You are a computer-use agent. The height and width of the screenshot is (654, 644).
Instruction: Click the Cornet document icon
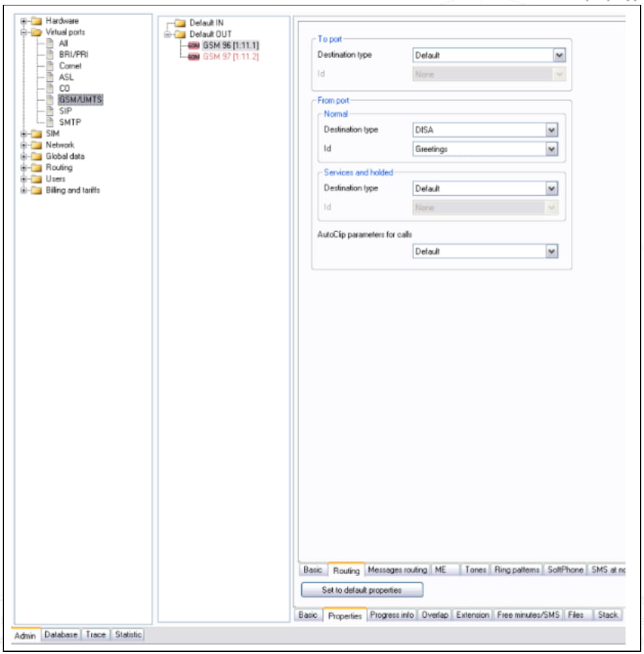(x=50, y=66)
